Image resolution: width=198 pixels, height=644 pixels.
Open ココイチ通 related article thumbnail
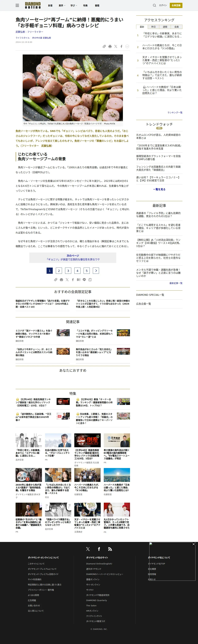point(123,333)
